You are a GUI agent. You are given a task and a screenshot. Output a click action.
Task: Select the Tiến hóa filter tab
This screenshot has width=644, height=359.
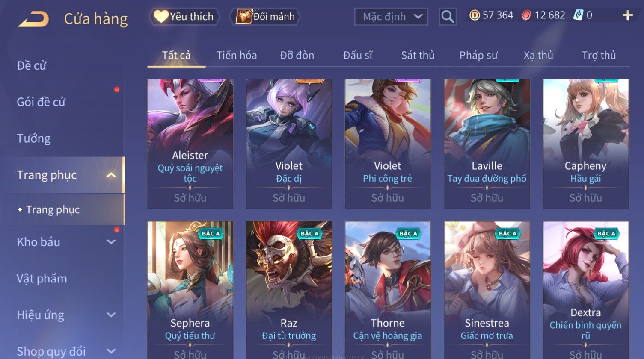click(x=237, y=55)
